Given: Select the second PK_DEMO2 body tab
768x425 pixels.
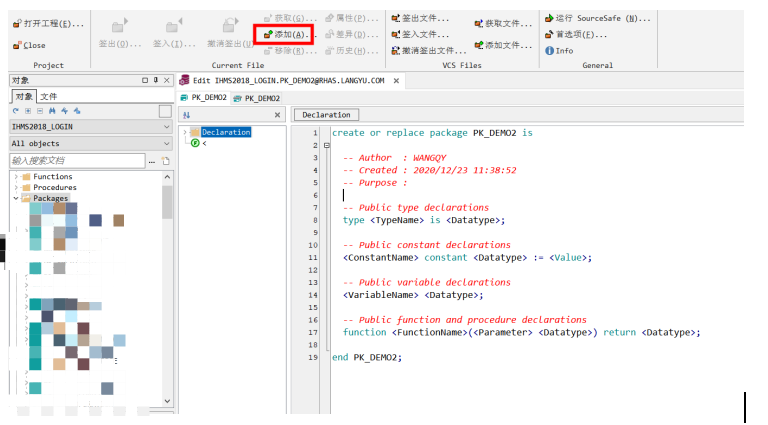Looking at the screenshot, I should 257,98.
